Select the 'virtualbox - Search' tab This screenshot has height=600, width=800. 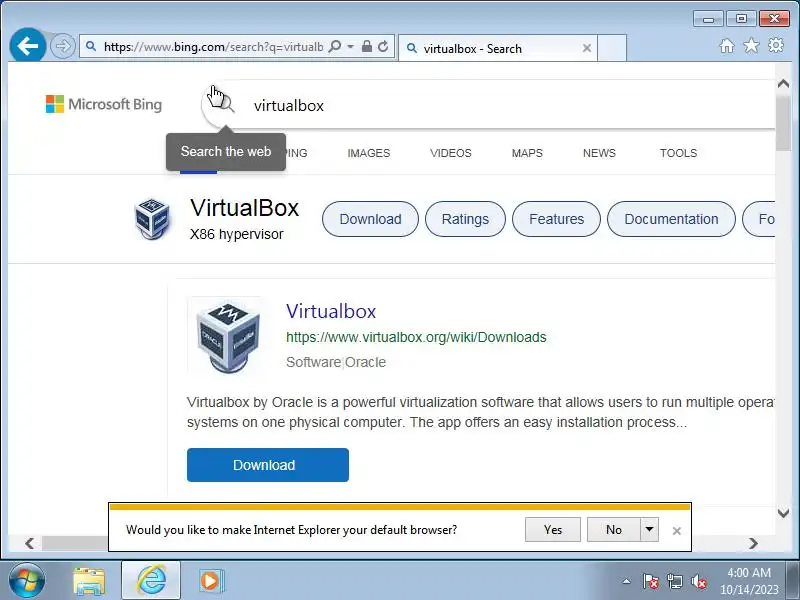[497, 48]
